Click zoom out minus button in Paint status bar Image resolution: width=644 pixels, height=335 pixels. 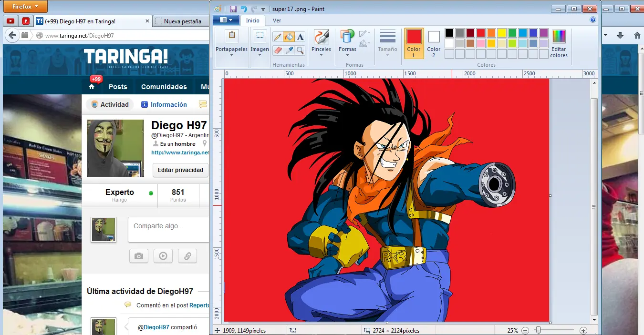click(x=525, y=330)
